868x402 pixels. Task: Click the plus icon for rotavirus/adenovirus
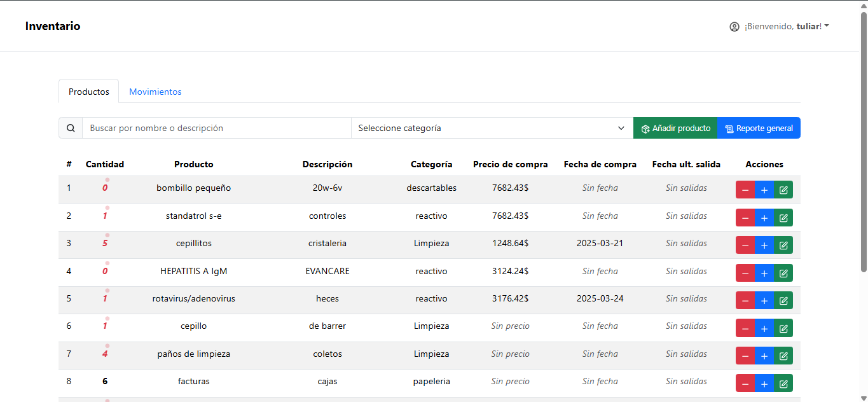point(764,300)
